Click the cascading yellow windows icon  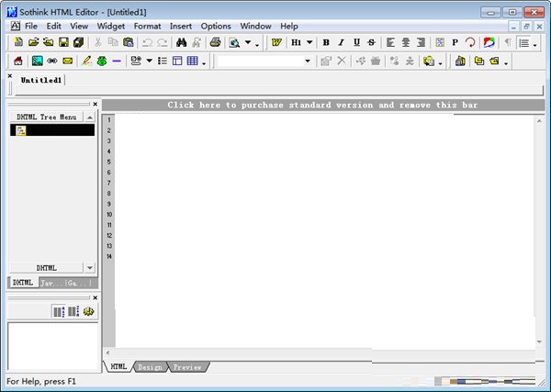pos(479,62)
